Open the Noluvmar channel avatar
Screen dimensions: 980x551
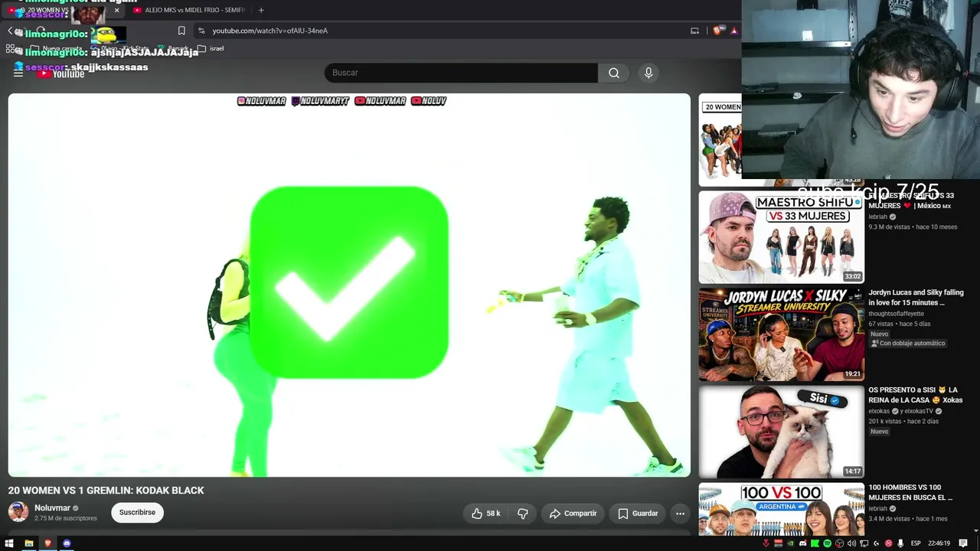(18, 512)
